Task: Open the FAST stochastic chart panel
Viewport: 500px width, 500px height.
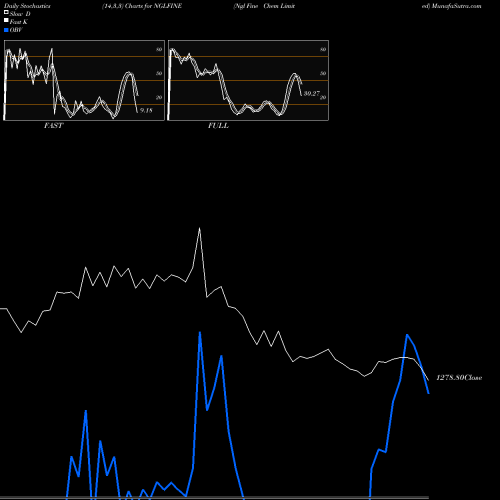Action: click(x=84, y=80)
